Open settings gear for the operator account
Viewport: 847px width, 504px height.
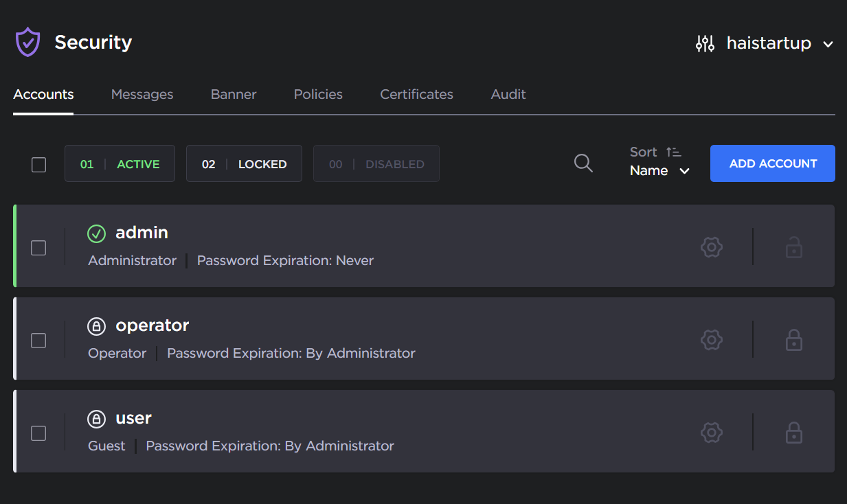(711, 340)
